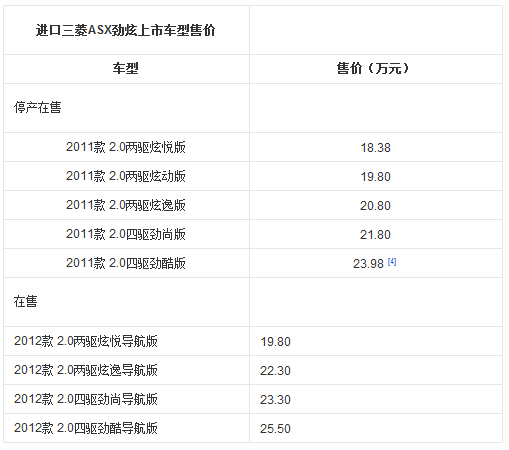Open the [4] reference link beside 23.98
The width and height of the screenshot is (509, 450).
click(x=392, y=262)
